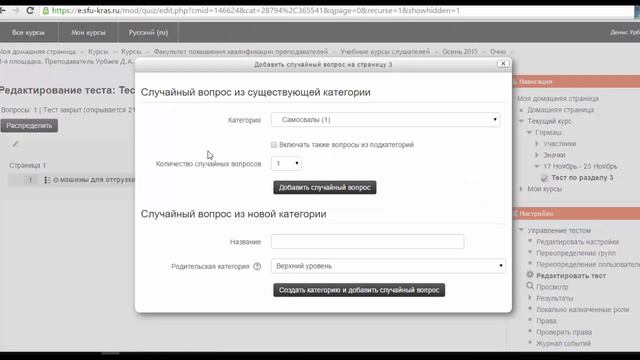640x360 pixels.
Task: Expand the Участники tree node
Action: coord(537,144)
